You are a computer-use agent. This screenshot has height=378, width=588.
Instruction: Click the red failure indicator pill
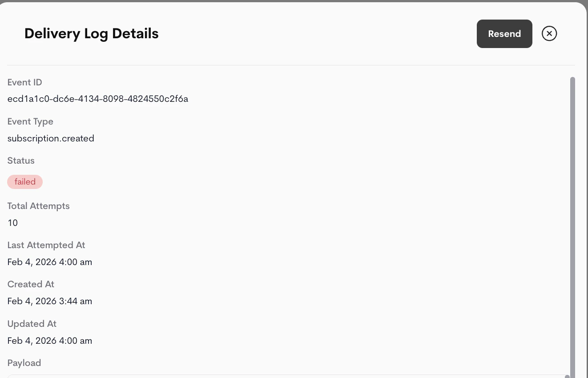(x=25, y=181)
